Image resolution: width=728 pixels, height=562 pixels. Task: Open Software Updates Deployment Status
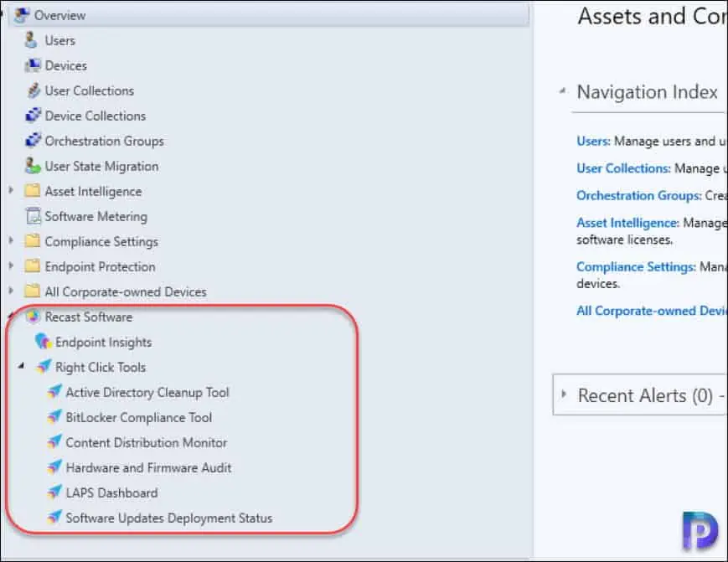click(x=169, y=518)
